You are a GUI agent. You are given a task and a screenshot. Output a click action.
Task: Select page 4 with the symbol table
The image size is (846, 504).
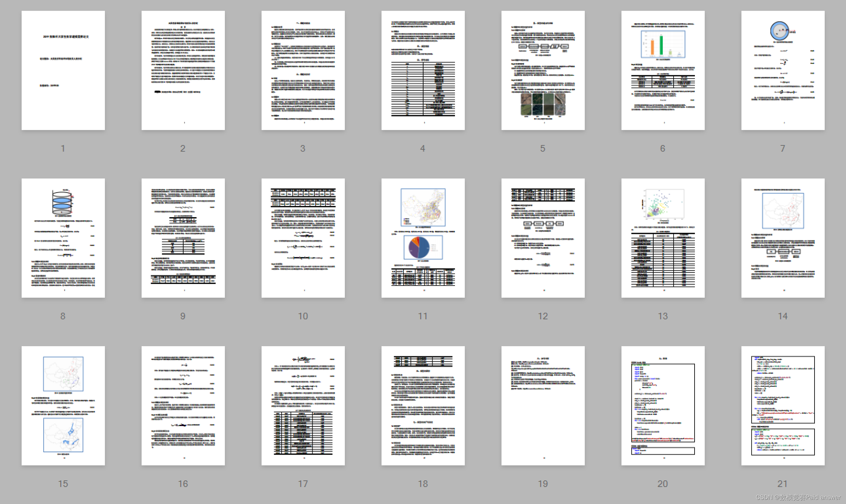[x=423, y=70]
